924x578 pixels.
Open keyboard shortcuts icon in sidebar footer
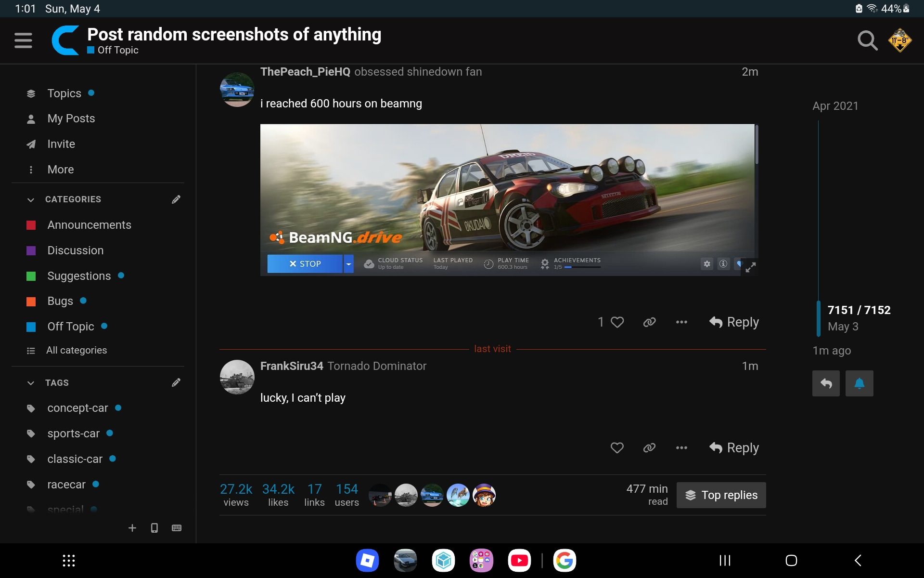(177, 528)
